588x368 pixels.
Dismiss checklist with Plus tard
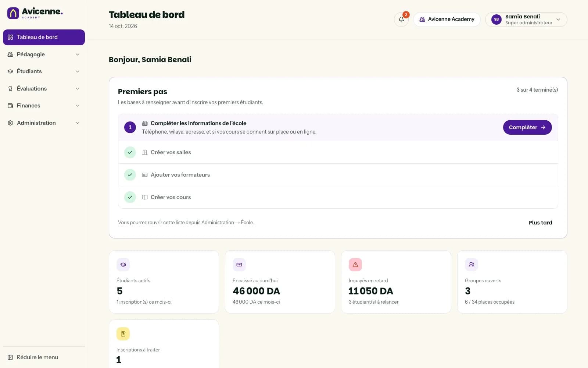[540, 223]
